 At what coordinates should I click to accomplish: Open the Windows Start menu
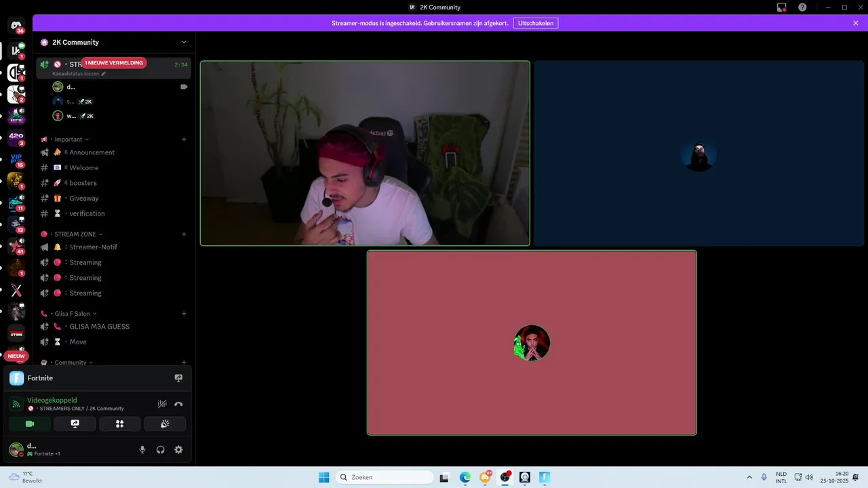pos(324,477)
